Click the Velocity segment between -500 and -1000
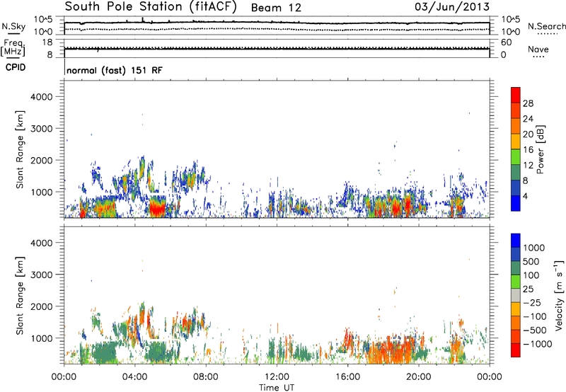 tap(516, 336)
